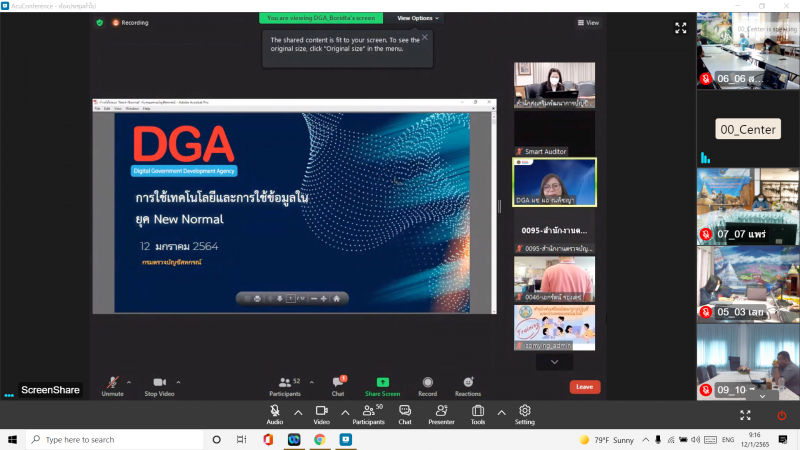Select the 0095 participant tile
The height and width of the screenshot is (450, 800).
coord(554,231)
